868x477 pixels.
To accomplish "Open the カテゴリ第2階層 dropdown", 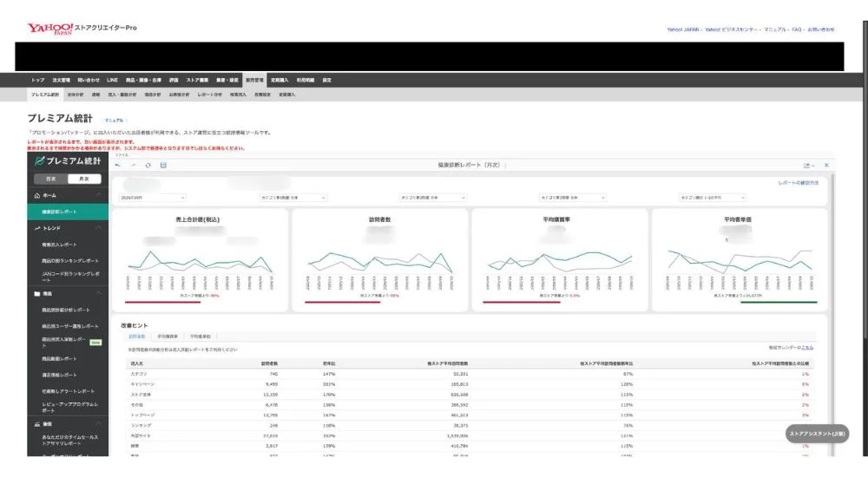I will coord(433,198).
